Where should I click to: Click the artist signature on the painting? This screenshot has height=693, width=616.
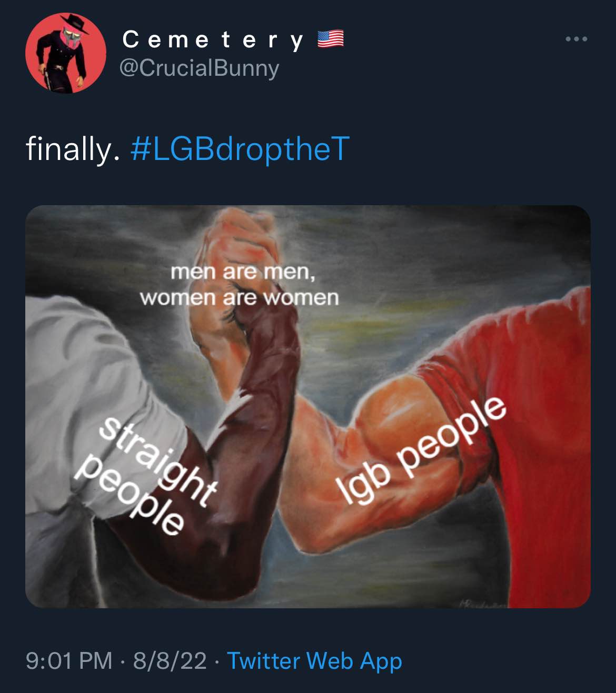(483, 603)
